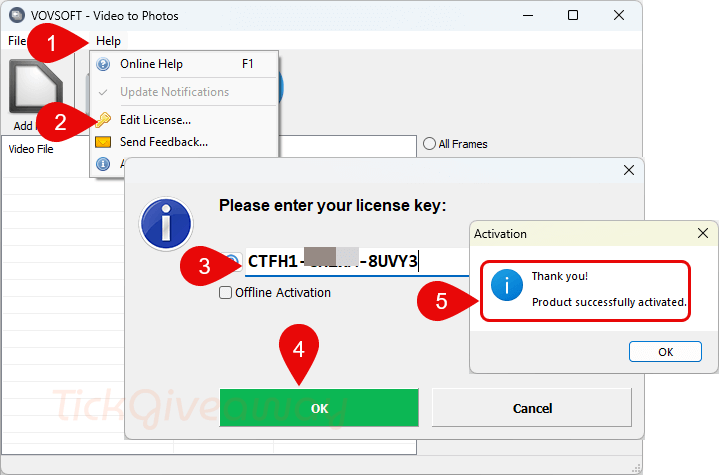
Task: Open the File menu
Action: click(x=17, y=41)
